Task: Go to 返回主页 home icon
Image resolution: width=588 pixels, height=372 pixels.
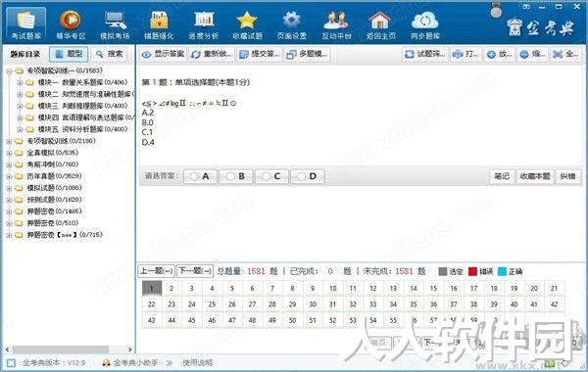Action: [380, 25]
